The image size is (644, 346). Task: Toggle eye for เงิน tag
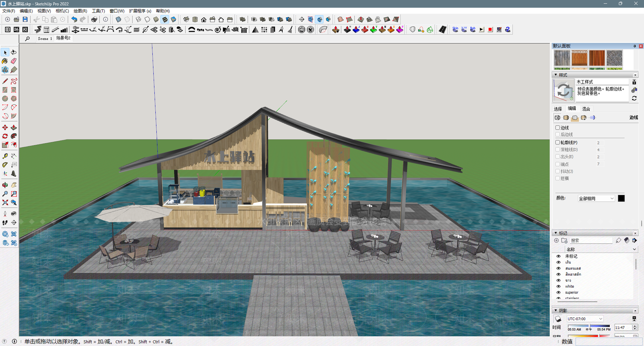(x=558, y=262)
